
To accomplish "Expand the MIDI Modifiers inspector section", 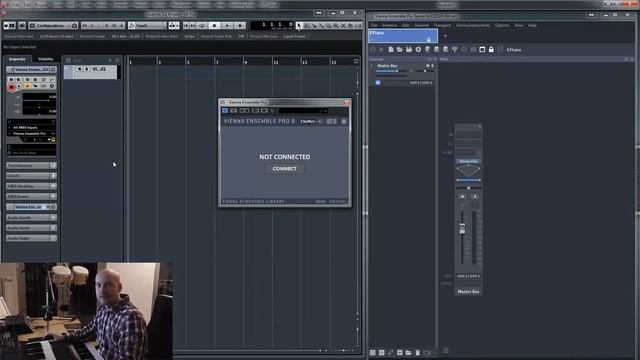I will pos(31,186).
